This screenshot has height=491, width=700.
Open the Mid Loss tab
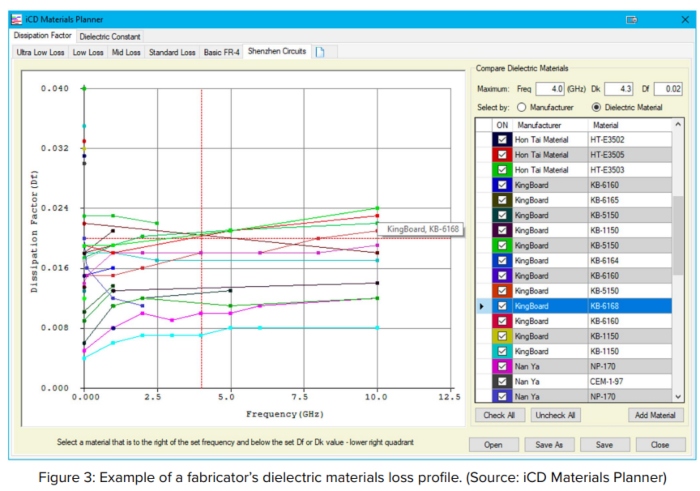126,52
